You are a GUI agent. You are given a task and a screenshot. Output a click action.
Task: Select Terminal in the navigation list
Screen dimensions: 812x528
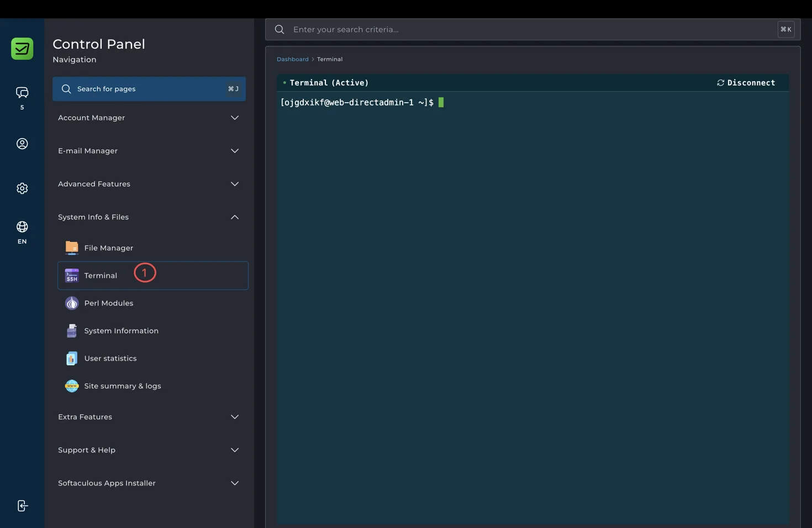pyautogui.click(x=153, y=276)
